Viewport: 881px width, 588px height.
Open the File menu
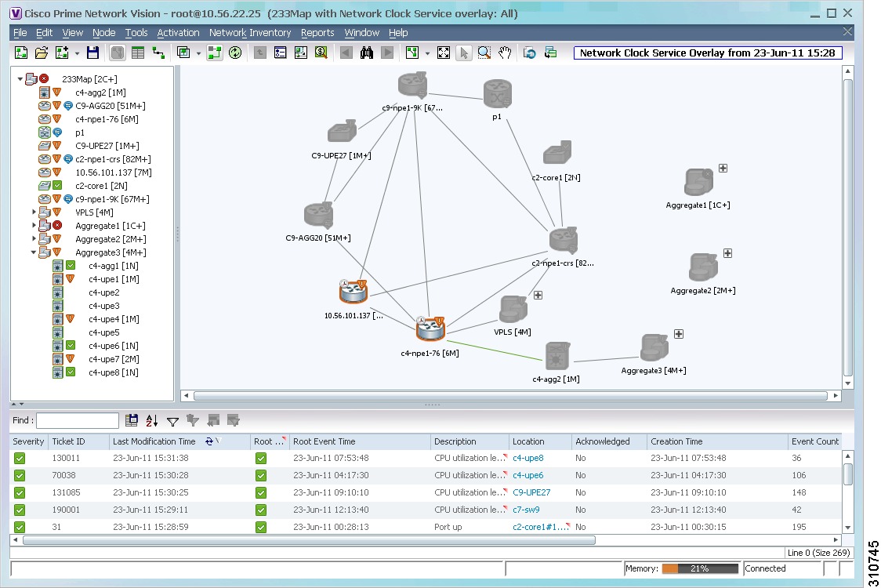(x=20, y=33)
